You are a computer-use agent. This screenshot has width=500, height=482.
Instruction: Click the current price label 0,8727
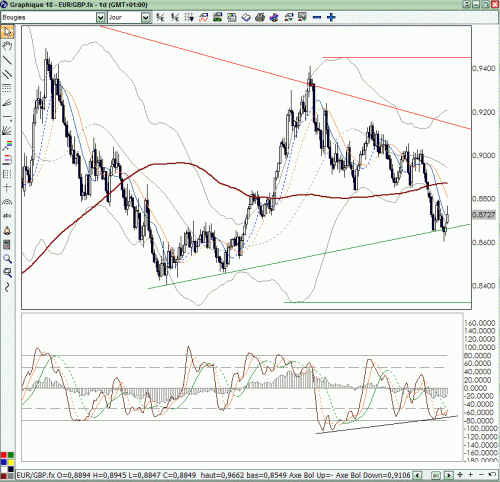[484, 215]
